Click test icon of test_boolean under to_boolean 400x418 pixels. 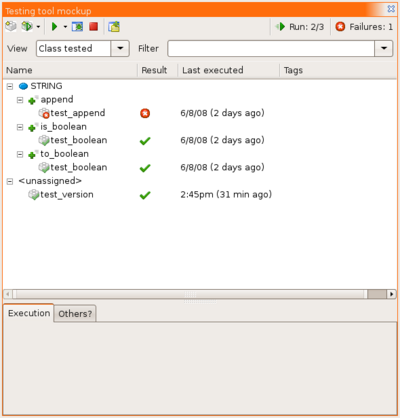coord(44,167)
